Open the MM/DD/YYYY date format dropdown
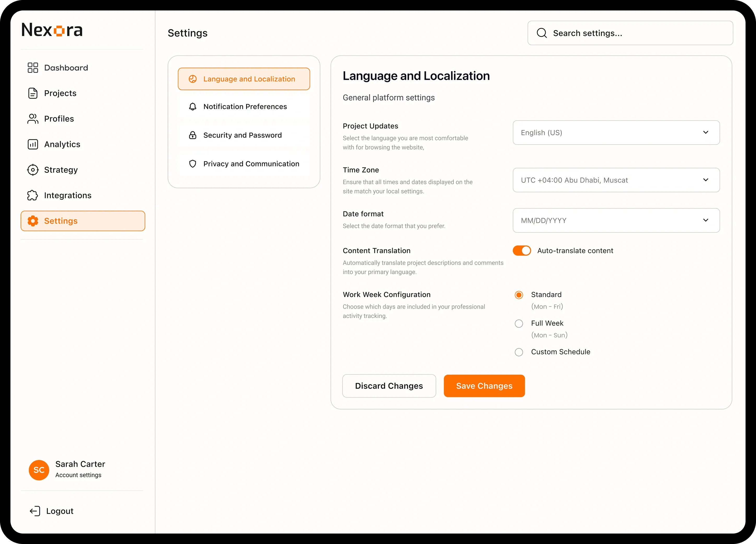 [x=616, y=220]
